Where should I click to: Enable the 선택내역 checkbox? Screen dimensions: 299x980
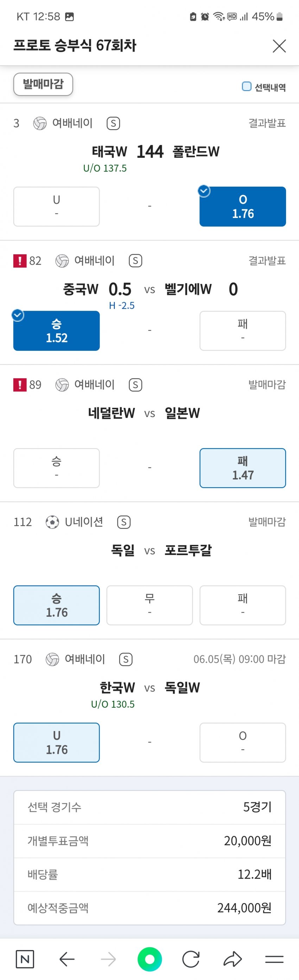coord(247,87)
